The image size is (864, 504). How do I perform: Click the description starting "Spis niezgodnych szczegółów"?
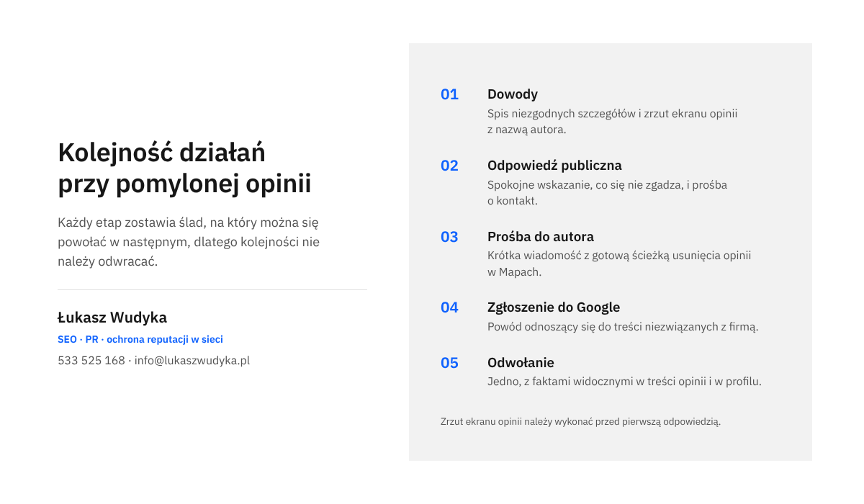coord(613,122)
